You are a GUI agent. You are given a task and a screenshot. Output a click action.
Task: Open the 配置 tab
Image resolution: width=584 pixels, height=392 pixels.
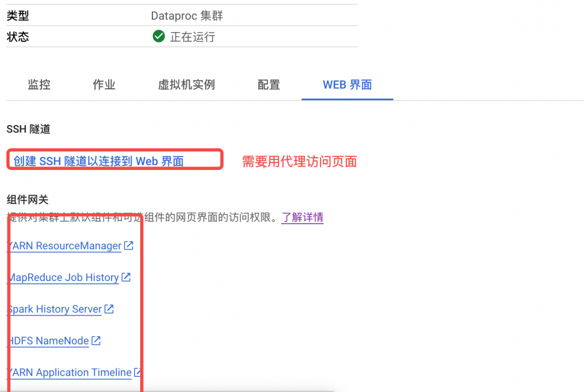click(x=269, y=85)
